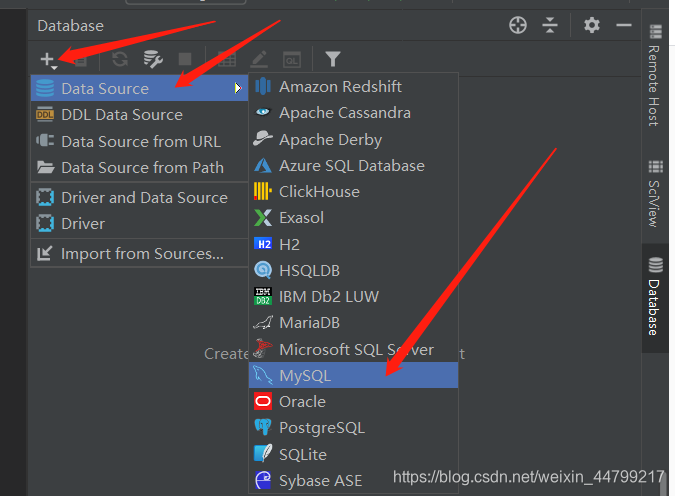Viewport: 675px width, 496px height.
Task: Click the Edit pencil icon
Action: [x=259, y=59]
